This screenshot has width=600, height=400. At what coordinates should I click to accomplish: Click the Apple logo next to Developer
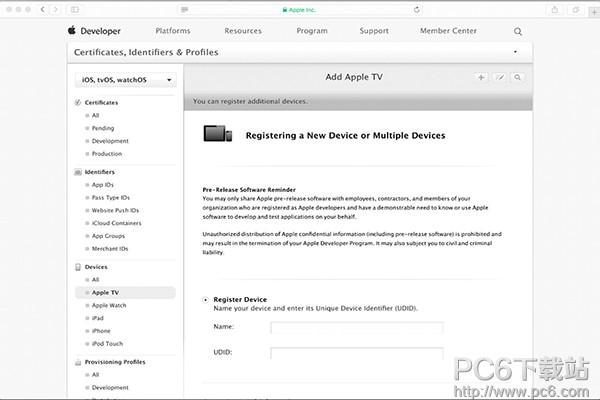coord(72,30)
